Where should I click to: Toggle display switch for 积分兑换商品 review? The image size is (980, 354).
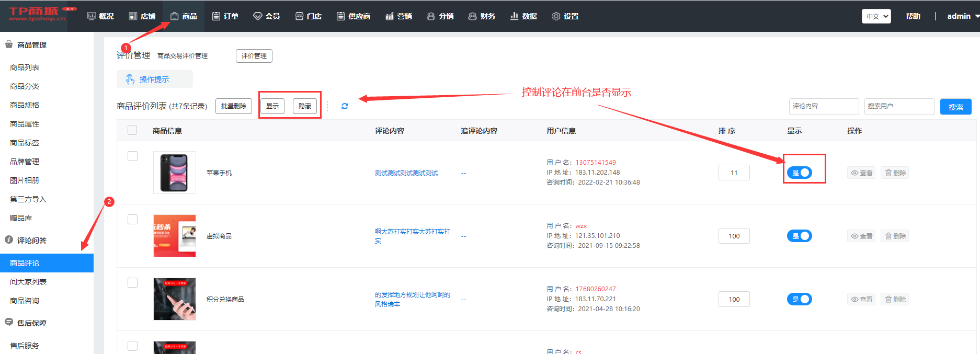click(799, 300)
